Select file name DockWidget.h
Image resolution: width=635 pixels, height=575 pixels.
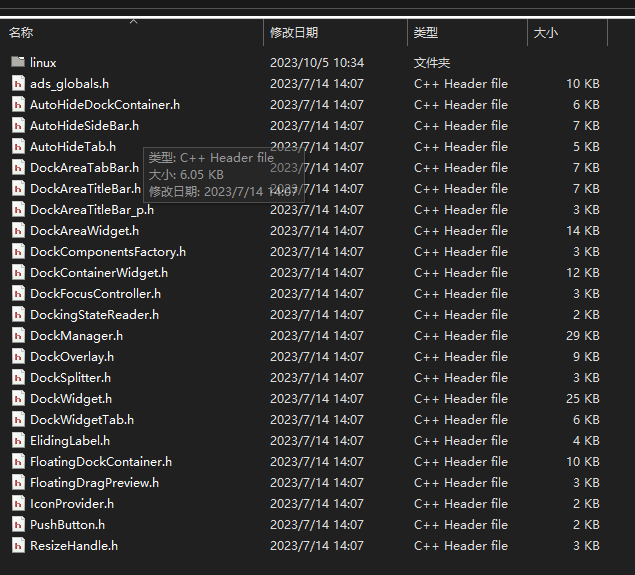(71, 399)
